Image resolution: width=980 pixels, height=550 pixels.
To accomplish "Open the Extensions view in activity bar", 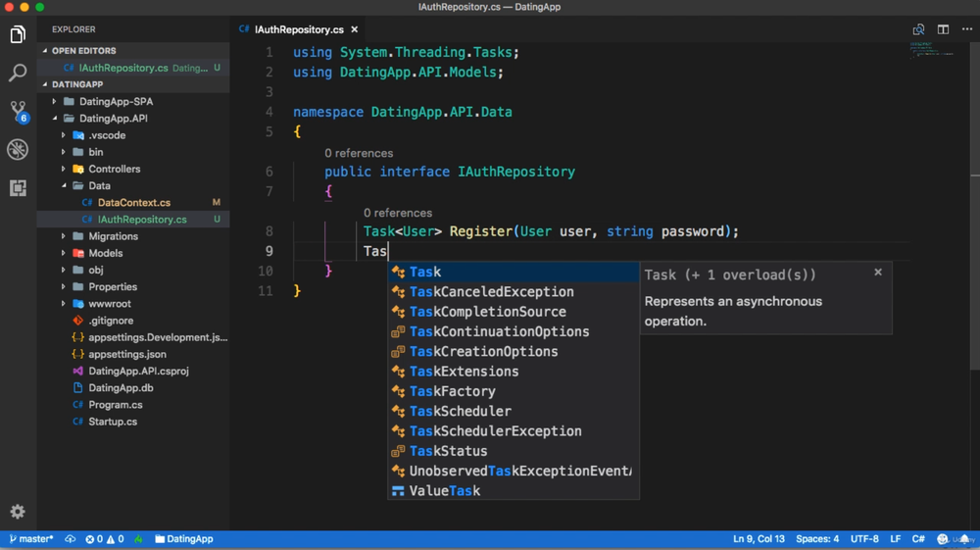I will pos(18,187).
